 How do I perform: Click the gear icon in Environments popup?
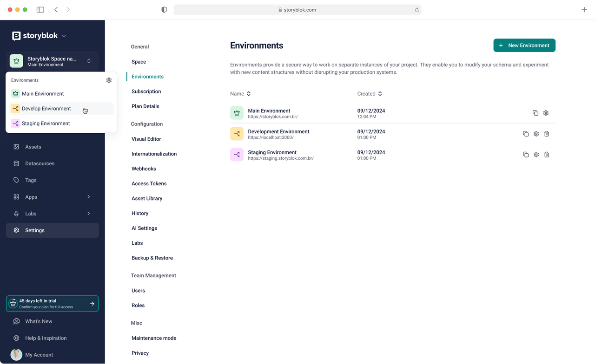tap(109, 80)
